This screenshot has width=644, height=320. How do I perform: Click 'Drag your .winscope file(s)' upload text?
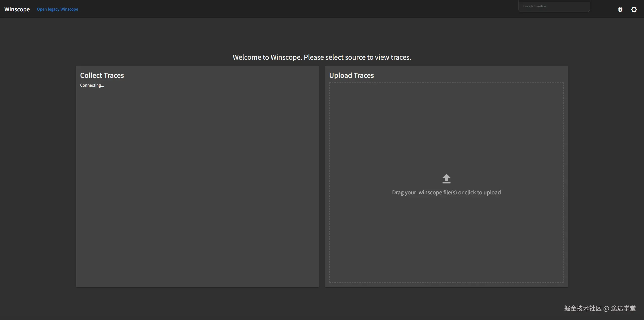(x=424, y=192)
